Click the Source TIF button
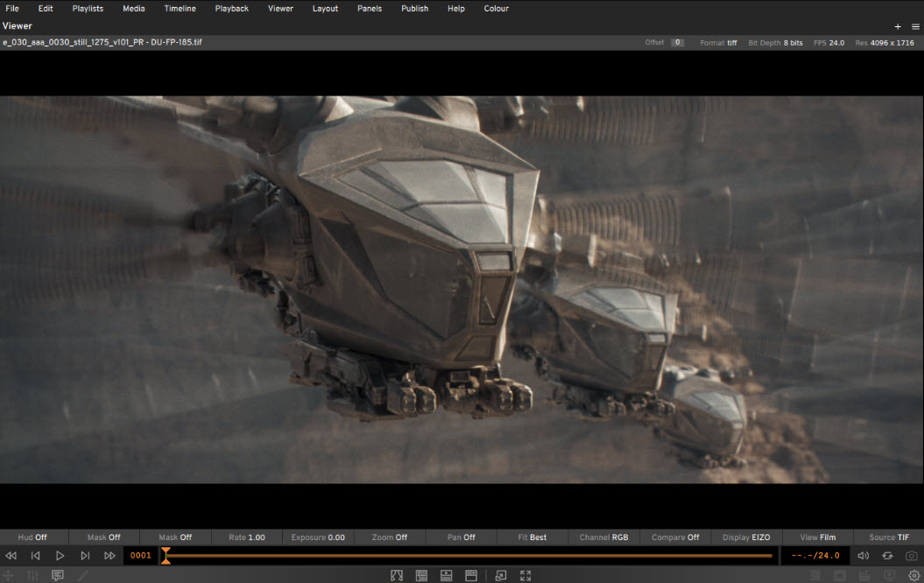This screenshot has height=583, width=924. [x=889, y=537]
